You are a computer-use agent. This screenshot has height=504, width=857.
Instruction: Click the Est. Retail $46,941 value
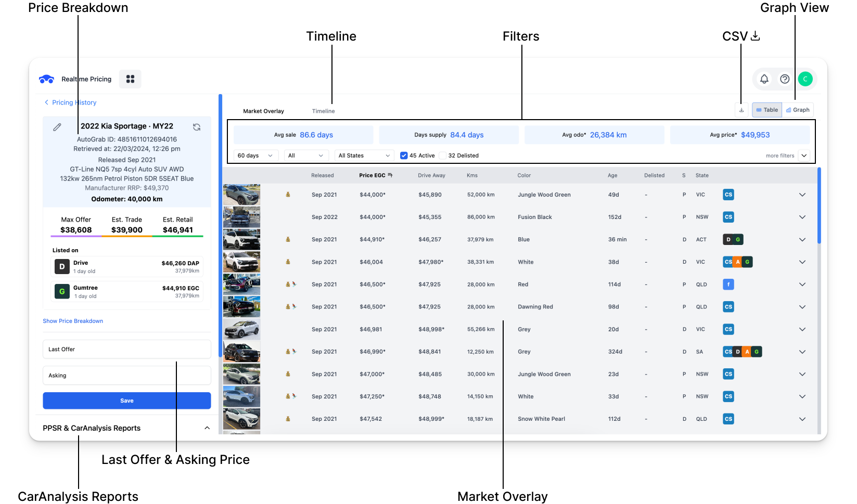pos(178,230)
